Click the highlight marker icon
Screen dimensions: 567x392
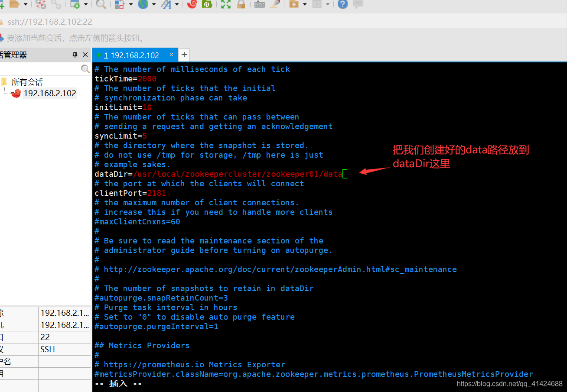[x=275, y=4]
